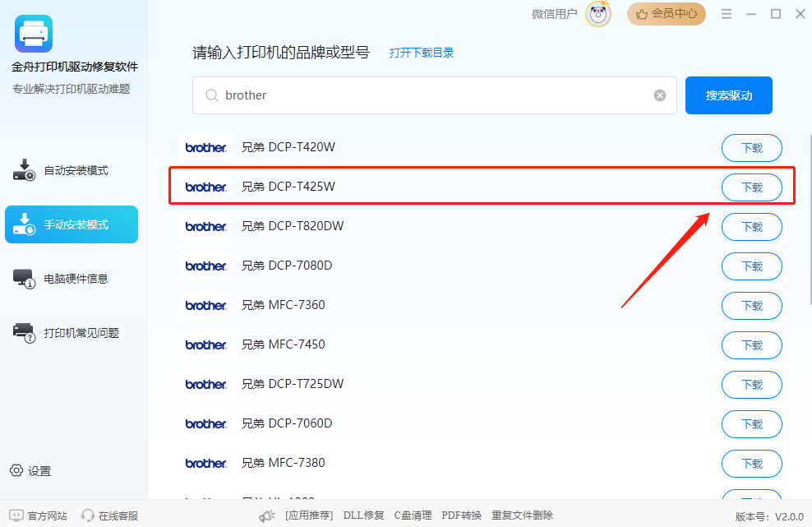Screen dimensions: 812x527
Task: Open the DLL修复 recommended app
Action: click(363, 515)
